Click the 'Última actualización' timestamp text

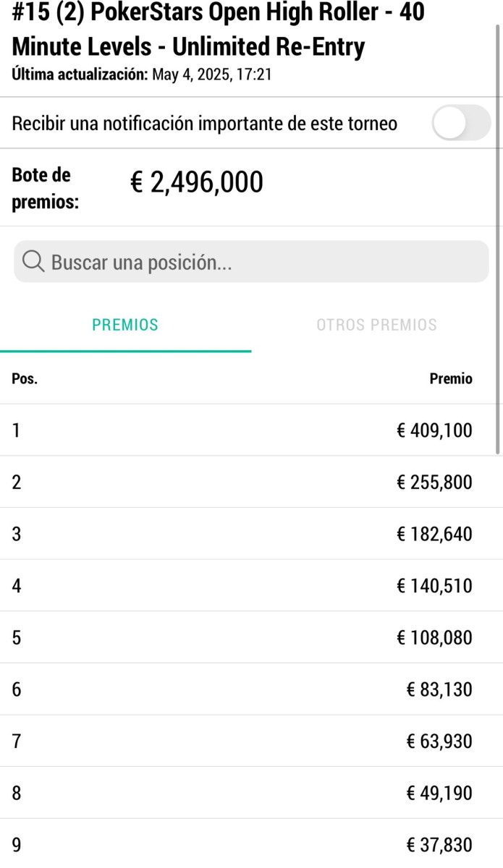point(142,74)
